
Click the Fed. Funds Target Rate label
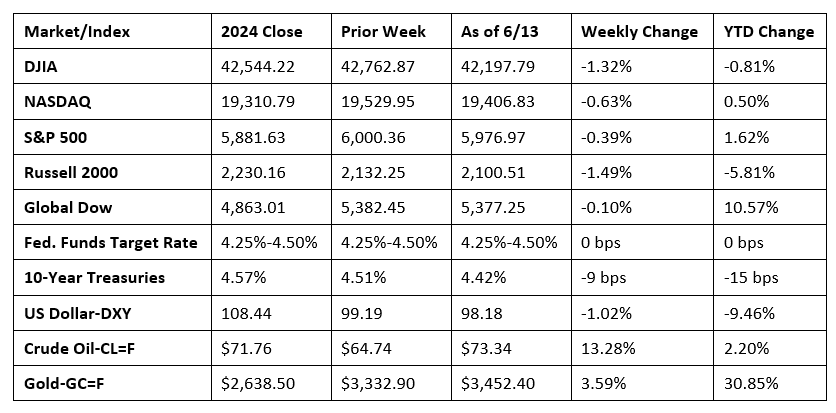111,242
